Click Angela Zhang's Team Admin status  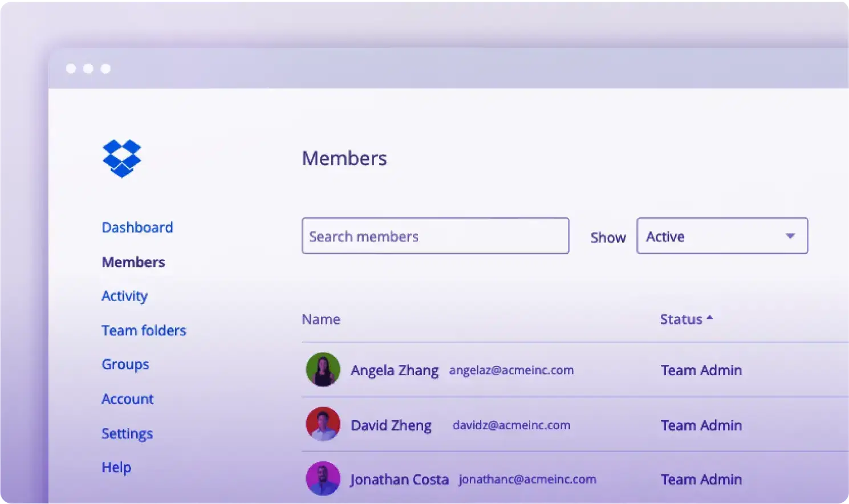[x=701, y=370]
